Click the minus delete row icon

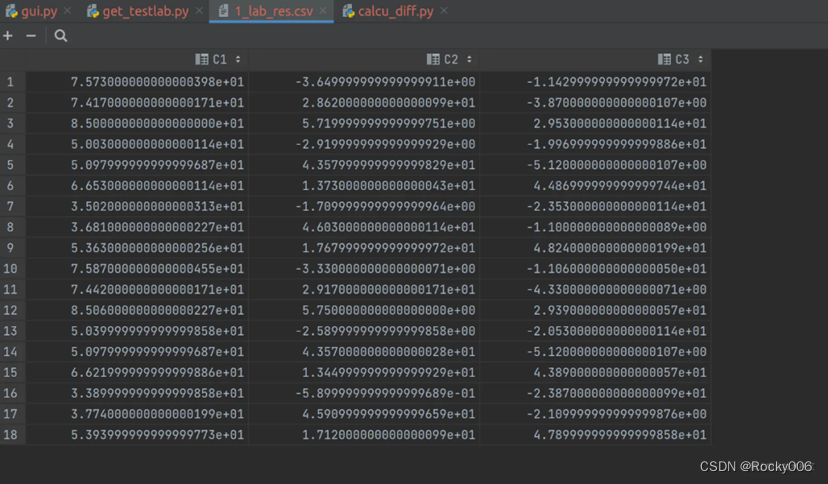click(31, 36)
